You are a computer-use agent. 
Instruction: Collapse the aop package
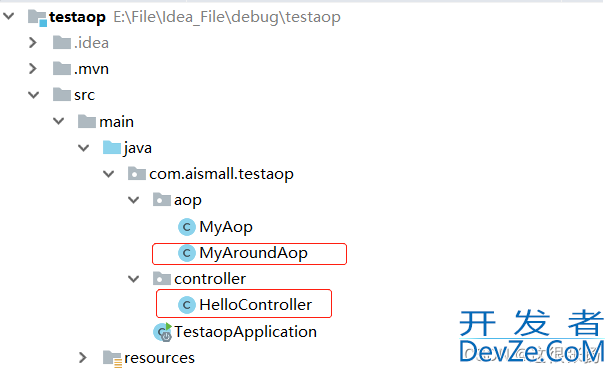134,200
